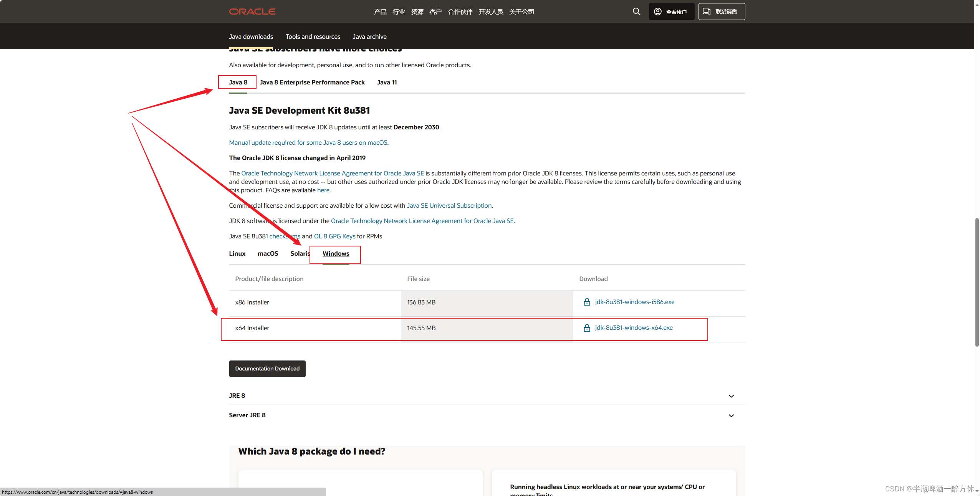Image resolution: width=980 pixels, height=496 pixels.
Task: Download jdk-8u381-windows-x64.exe
Action: (x=634, y=328)
